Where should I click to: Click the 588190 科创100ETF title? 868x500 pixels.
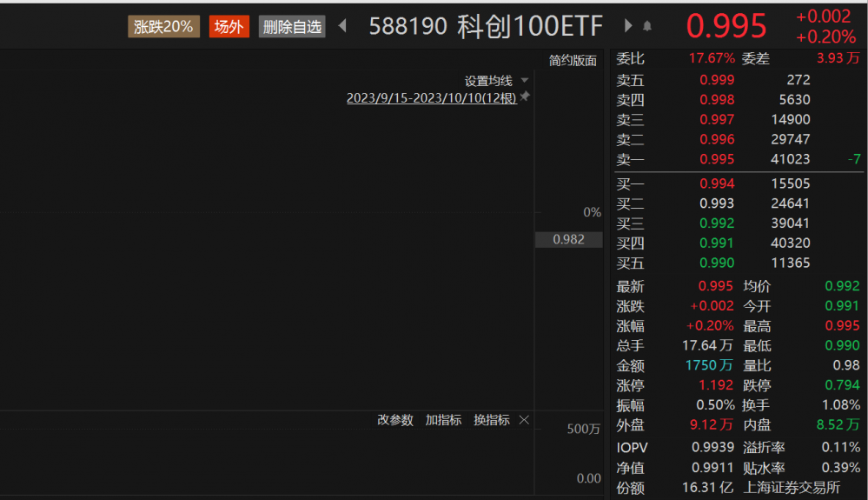[x=486, y=26]
